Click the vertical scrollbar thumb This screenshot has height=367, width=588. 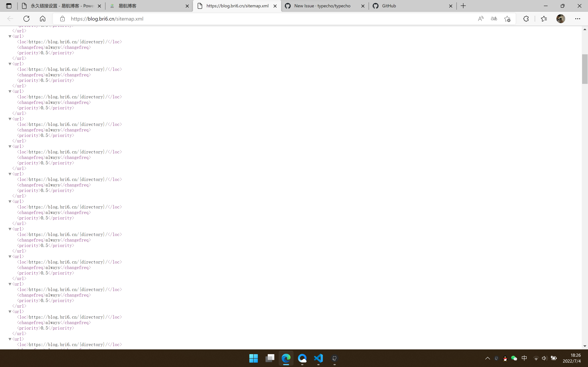(x=585, y=69)
